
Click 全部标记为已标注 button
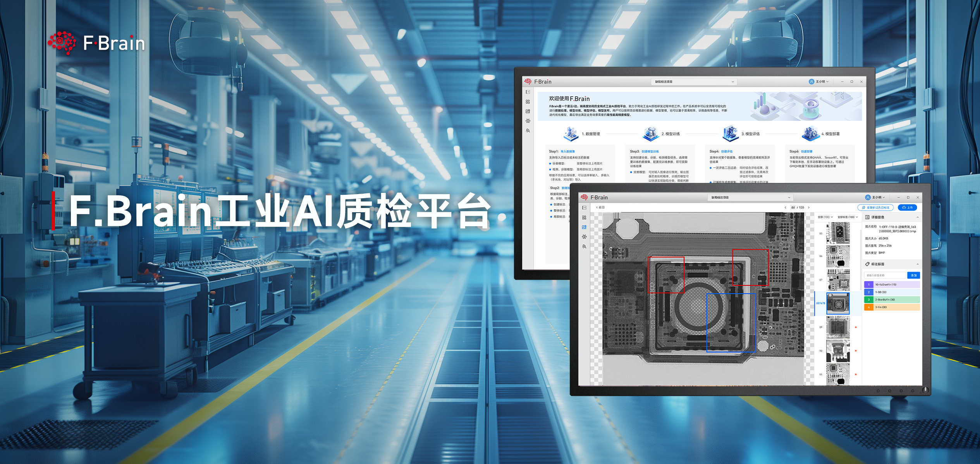[875, 208]
